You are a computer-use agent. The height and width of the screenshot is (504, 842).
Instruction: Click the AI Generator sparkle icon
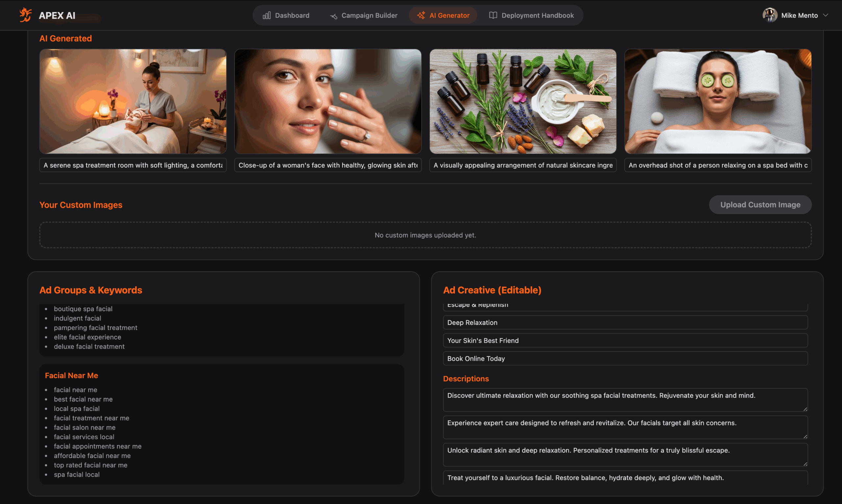point(421,15)
